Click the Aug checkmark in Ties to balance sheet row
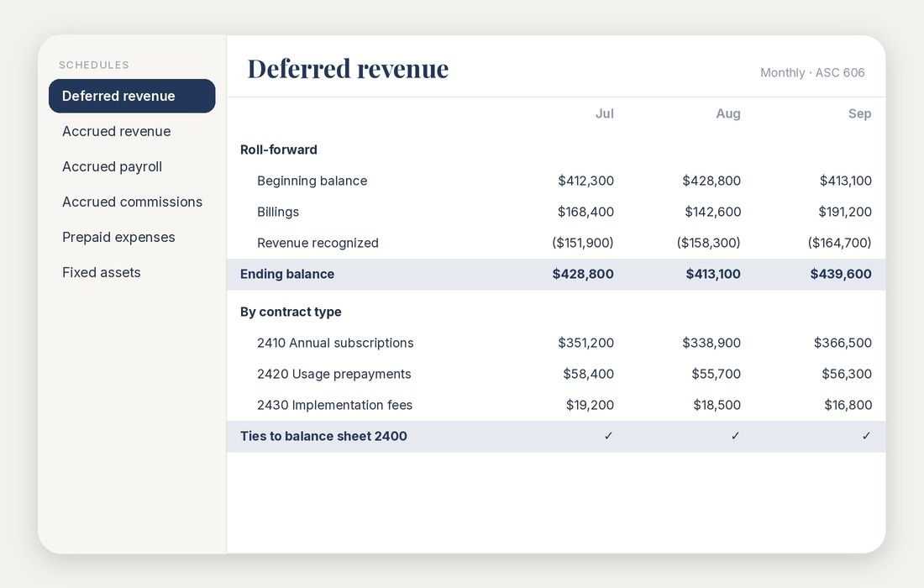The image size is (924, 588). (736, 436)
